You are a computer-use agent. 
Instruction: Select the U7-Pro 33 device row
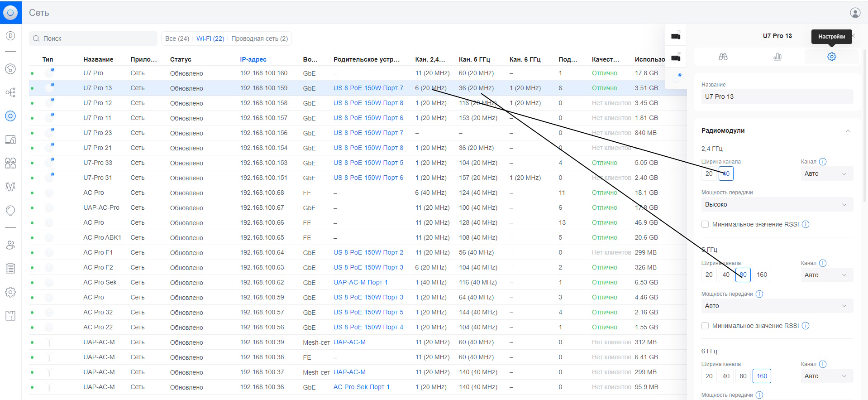pyautogui.click(x=358, y=163)
